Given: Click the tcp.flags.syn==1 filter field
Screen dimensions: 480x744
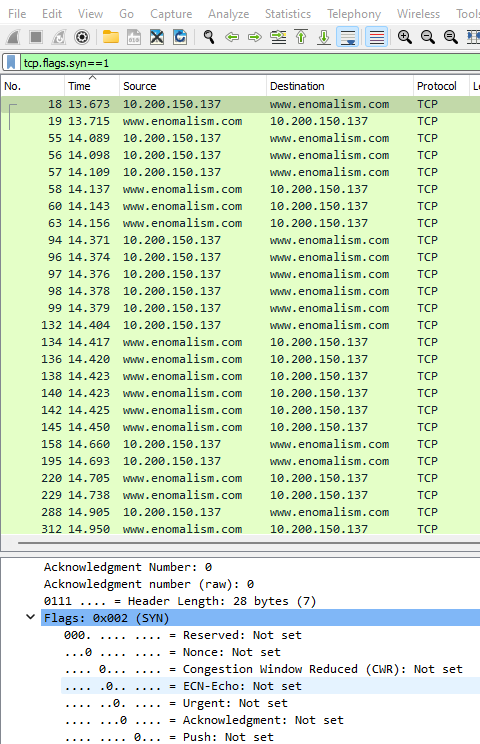Looking at the screenshot, I should click(x=250, y=63).
